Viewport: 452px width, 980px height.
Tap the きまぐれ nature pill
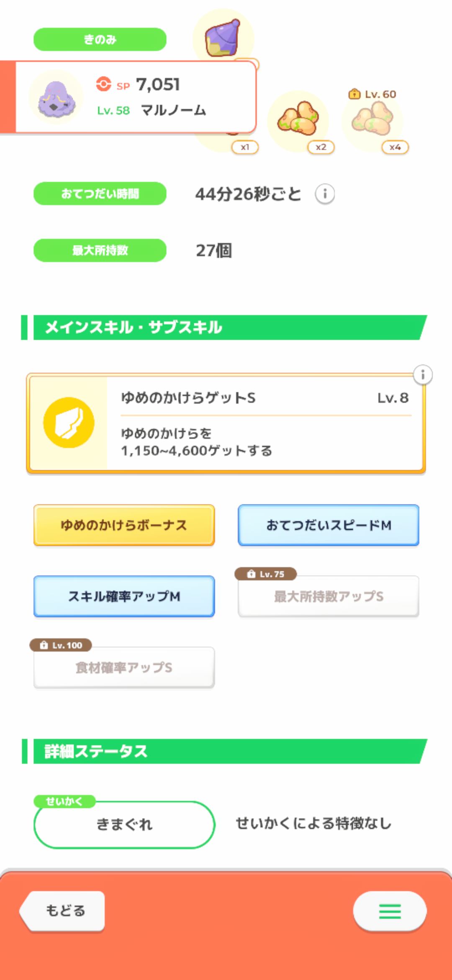point(124,825)
